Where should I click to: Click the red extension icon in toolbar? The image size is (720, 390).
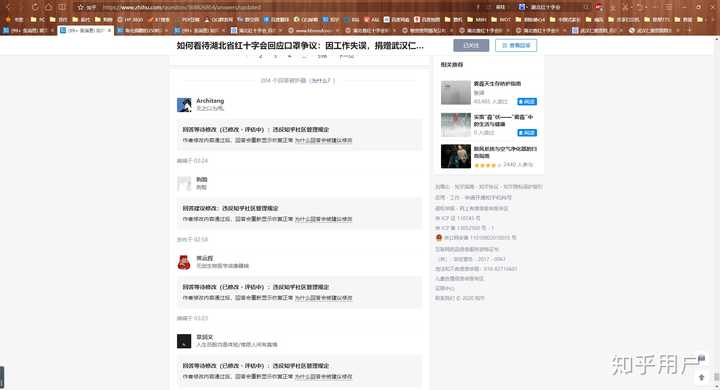[x=599, y=7]
